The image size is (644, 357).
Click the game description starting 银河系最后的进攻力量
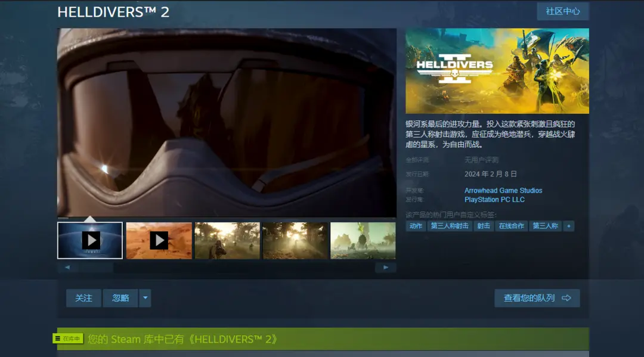490,134
